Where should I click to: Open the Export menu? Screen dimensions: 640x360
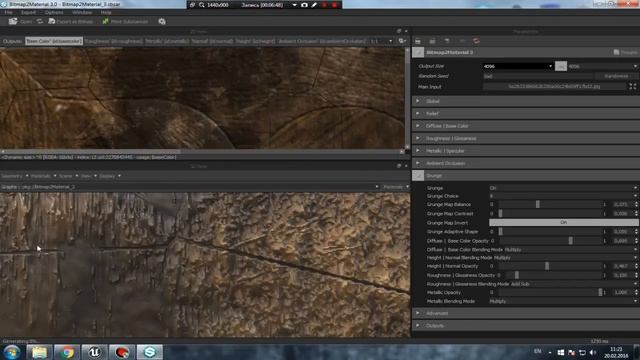pos(28,12)
